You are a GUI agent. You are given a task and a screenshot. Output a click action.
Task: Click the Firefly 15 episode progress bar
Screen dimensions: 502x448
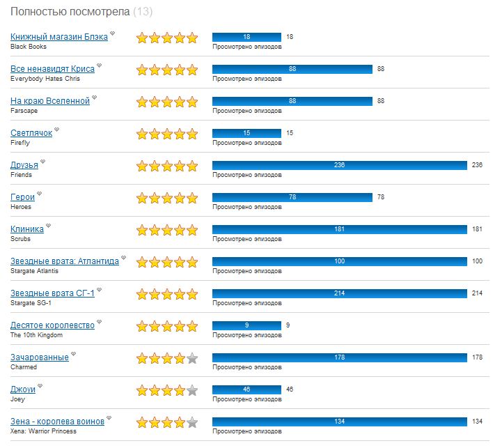coord(247,133)
